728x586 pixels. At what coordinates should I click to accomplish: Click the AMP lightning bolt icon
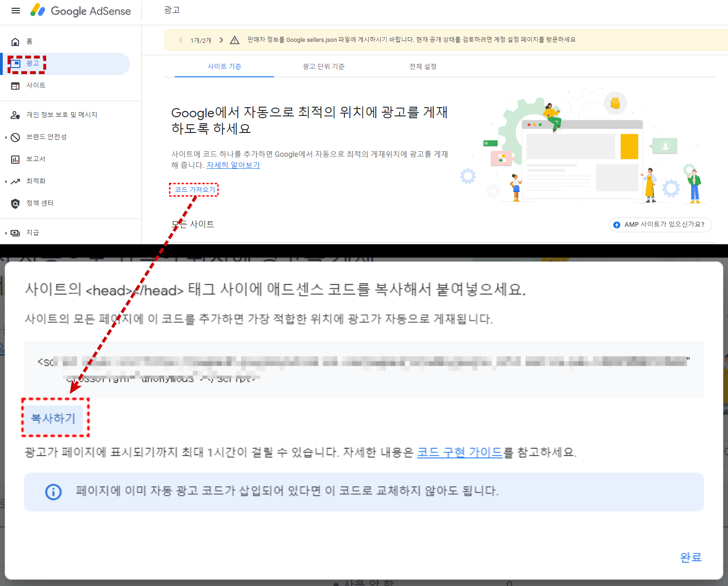(x=617, y=224)
